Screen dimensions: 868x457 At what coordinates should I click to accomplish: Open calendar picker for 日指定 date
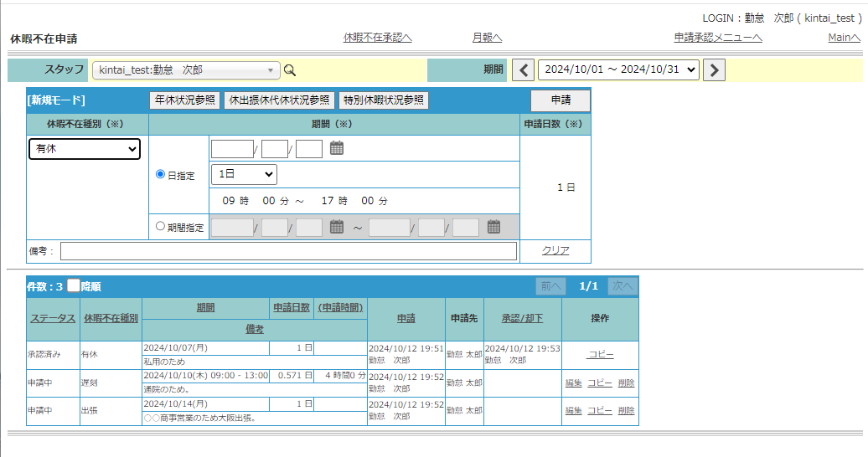pos(337,148)
